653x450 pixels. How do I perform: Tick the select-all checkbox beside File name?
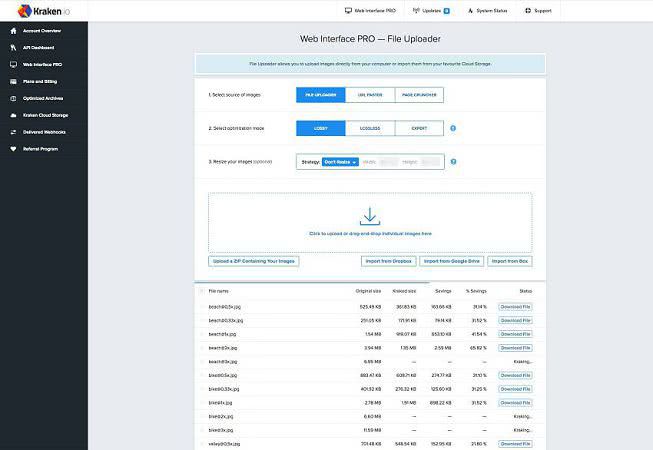[x=201, y=291]
